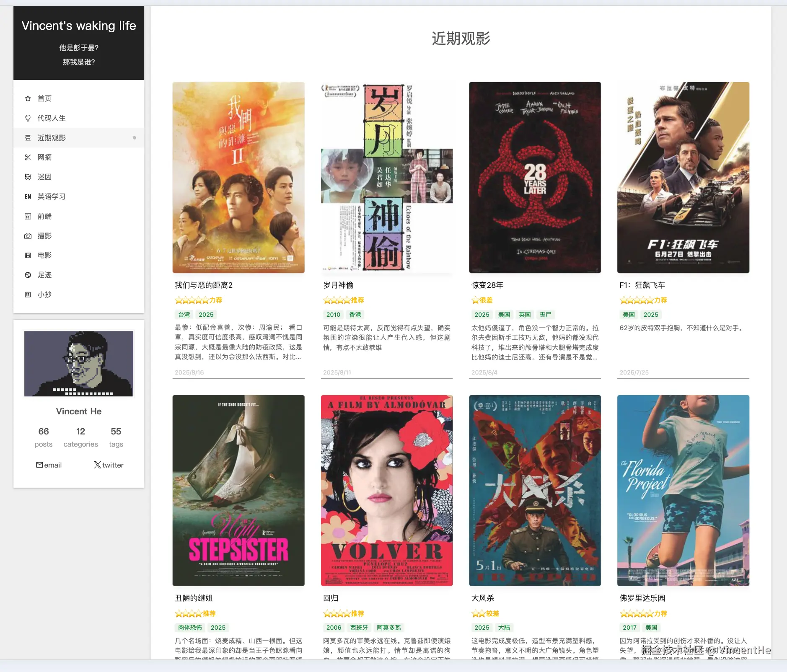787x672 pixels.
Task: Click the envelope email icon
Action: (x=39, y=465)
